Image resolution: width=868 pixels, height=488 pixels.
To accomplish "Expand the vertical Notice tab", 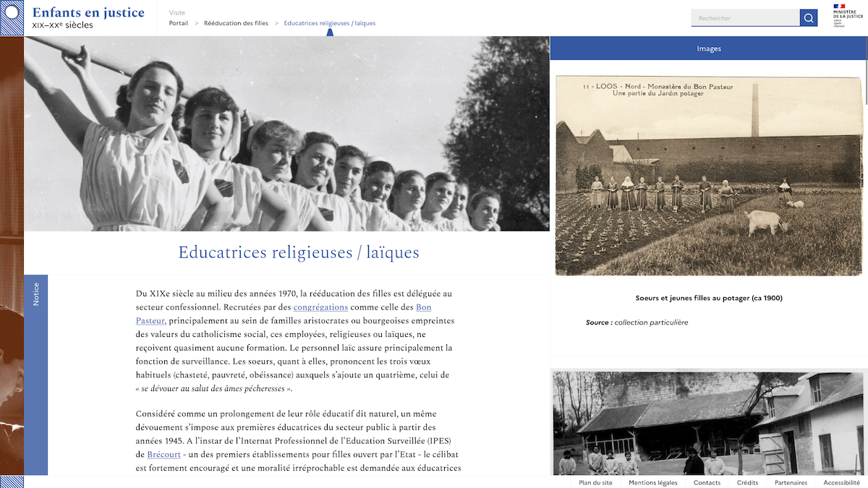I will pos(36,294).
